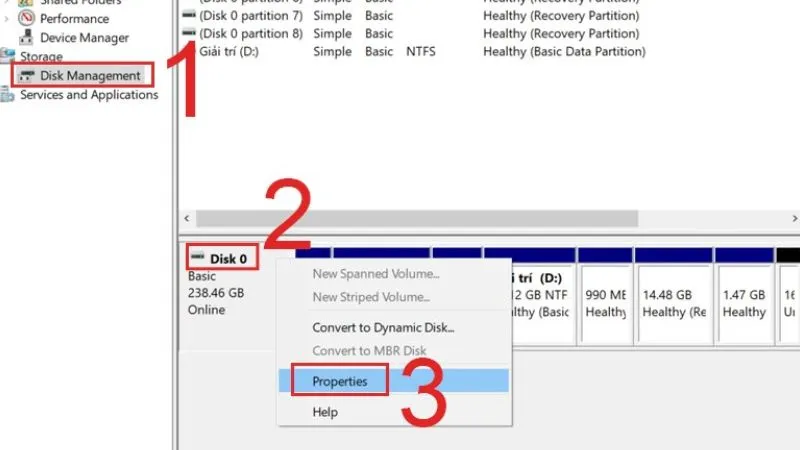Select the 990 MB healthy partition block

(x=604, y=304)
